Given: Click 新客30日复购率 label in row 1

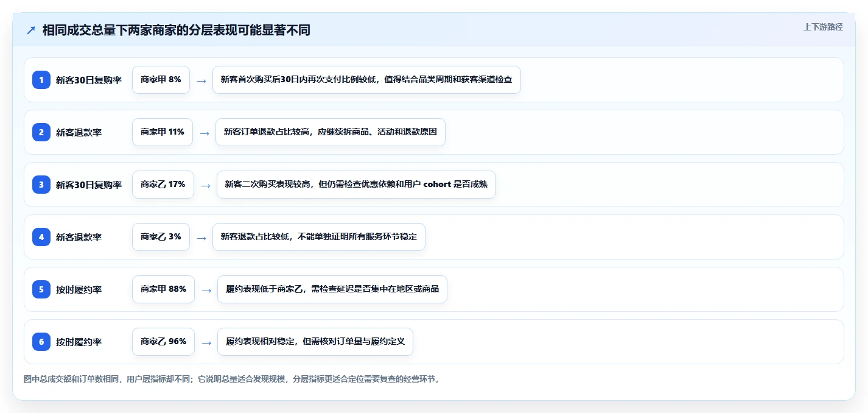Looking at the screenshot, I should click(89, 80).
